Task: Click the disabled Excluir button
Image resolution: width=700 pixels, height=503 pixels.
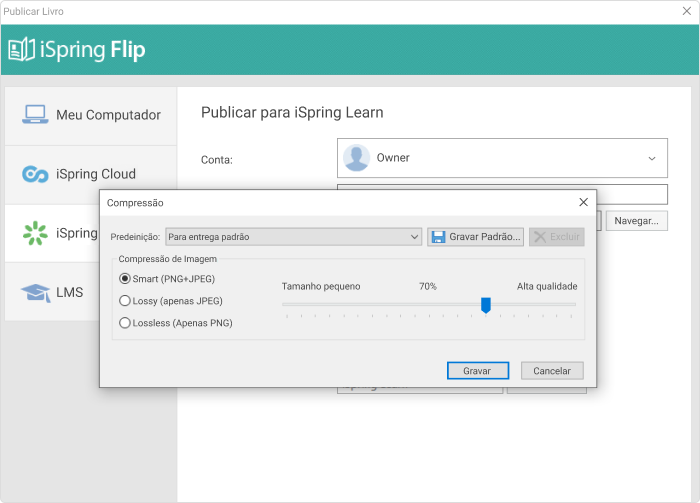Action: (x=557, y=237)
